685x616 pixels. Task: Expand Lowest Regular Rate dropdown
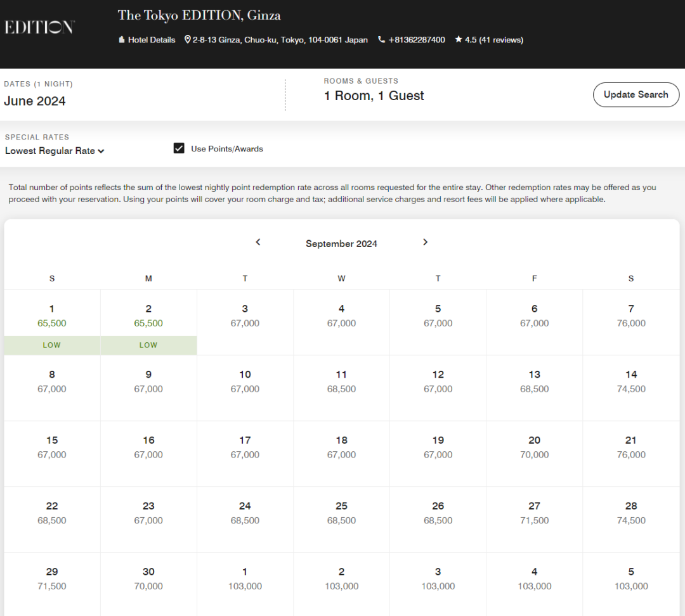[55, 151]
